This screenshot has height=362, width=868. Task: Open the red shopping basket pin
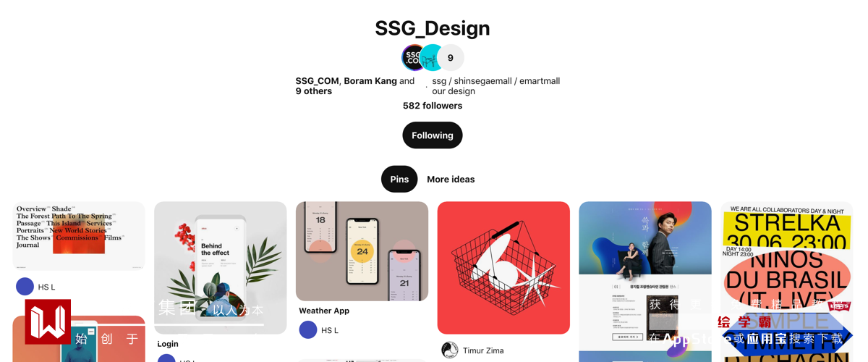tap(503, 268)
